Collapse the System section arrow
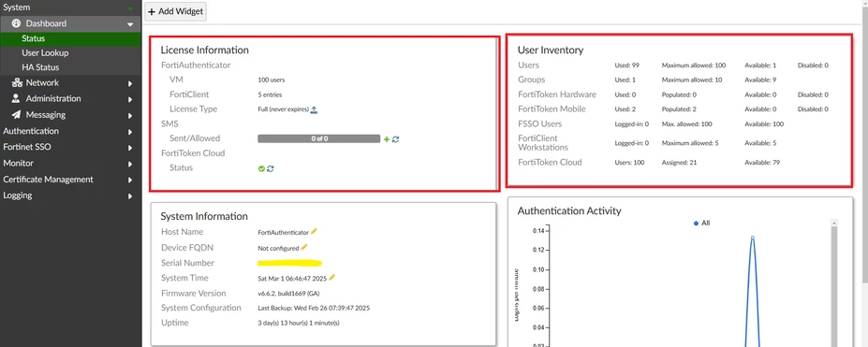The height and width of the screenshot is (347, 868). (x=130, y=8)
